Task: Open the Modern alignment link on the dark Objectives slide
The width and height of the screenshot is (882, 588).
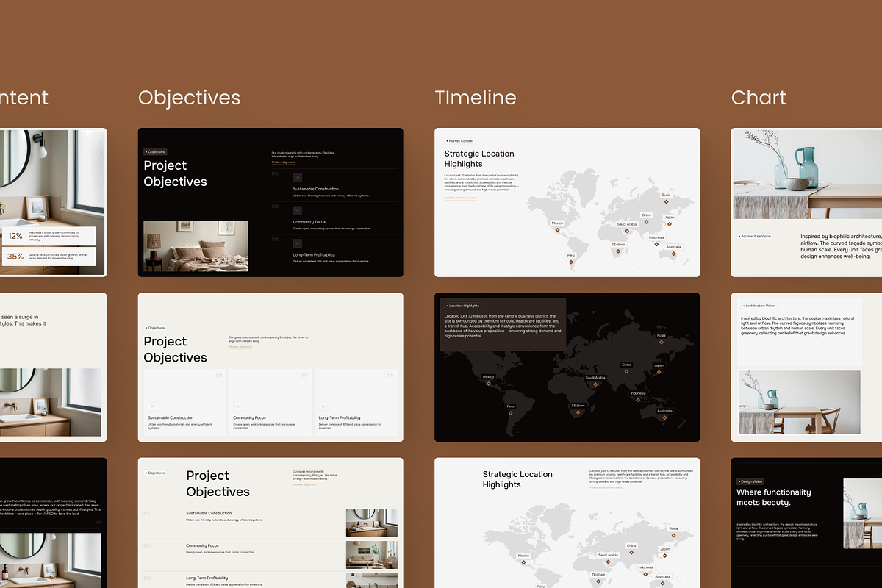Action: (283, 162)
